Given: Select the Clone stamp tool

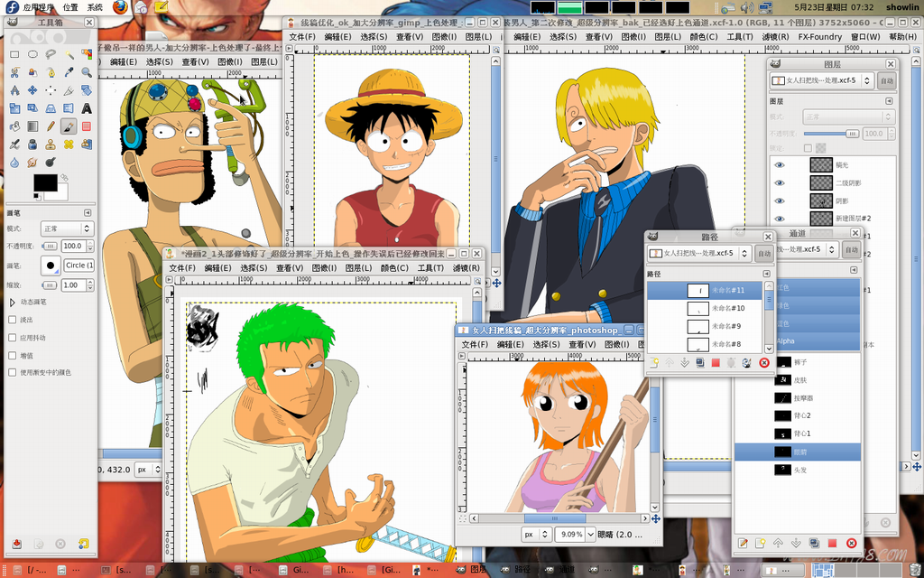Looking at the screenshot, I should coord(51,144).
